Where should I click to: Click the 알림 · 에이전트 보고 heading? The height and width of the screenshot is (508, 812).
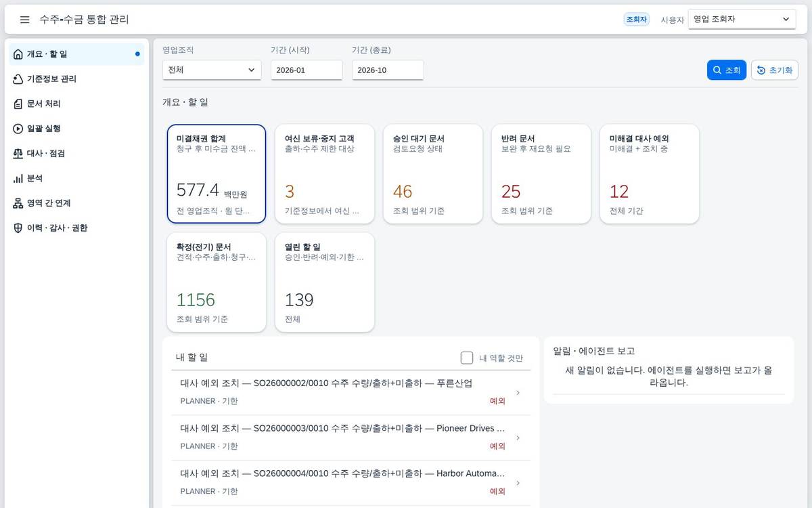(x=594, y=351)
